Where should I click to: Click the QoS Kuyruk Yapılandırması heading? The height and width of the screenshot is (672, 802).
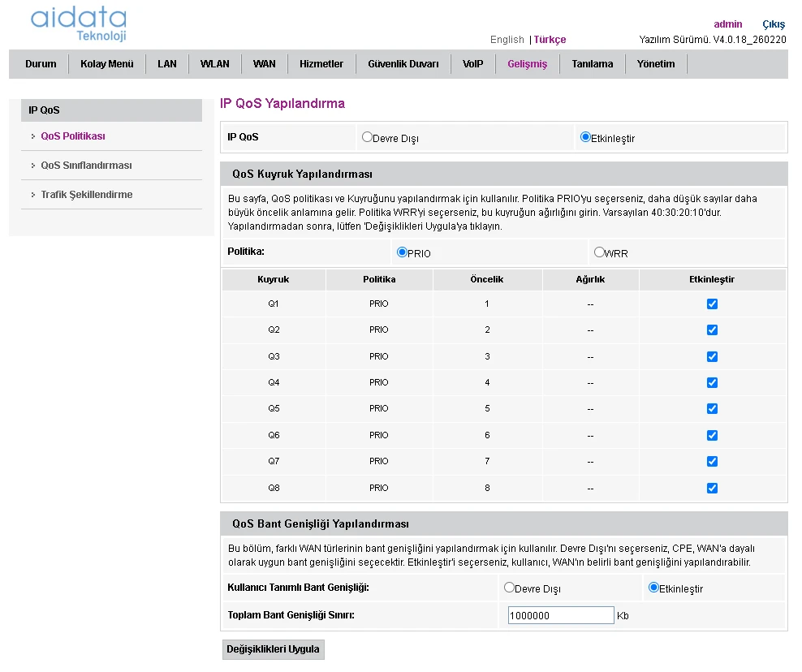pos(302,174)
